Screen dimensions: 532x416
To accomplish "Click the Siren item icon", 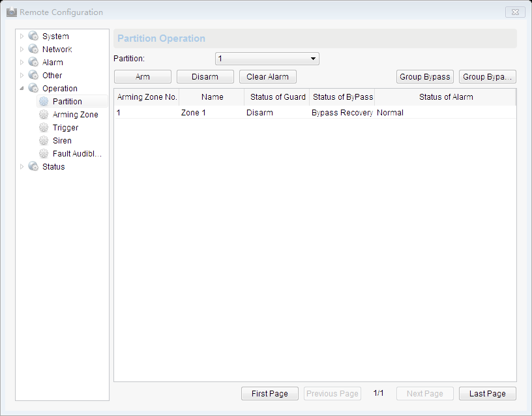I will (44, 140).
